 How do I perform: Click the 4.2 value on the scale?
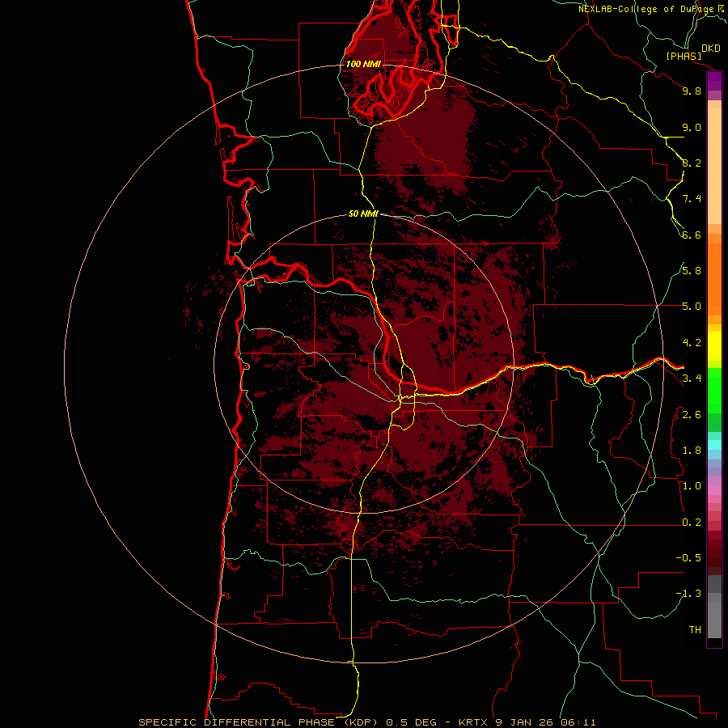[x=692, y=343]
